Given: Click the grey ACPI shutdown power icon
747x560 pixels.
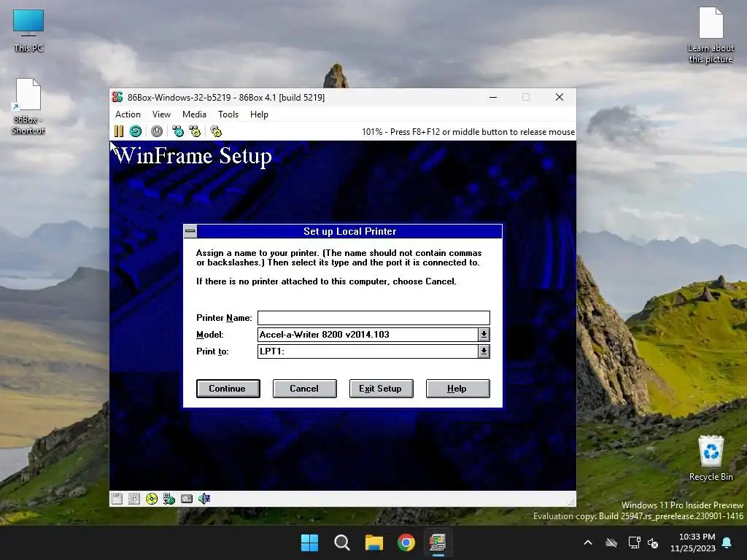Looking at the screenshot, I should (x=157, y=131).
